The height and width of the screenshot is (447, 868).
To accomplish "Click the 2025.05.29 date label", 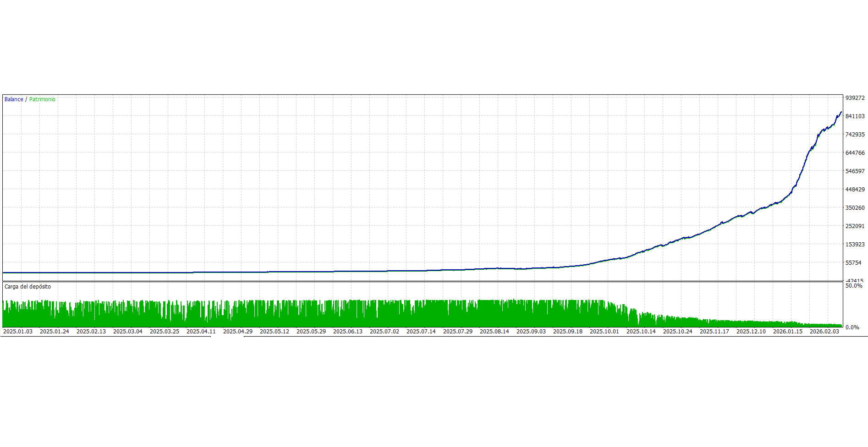I will pyautogui.click(x=311, y=332).
